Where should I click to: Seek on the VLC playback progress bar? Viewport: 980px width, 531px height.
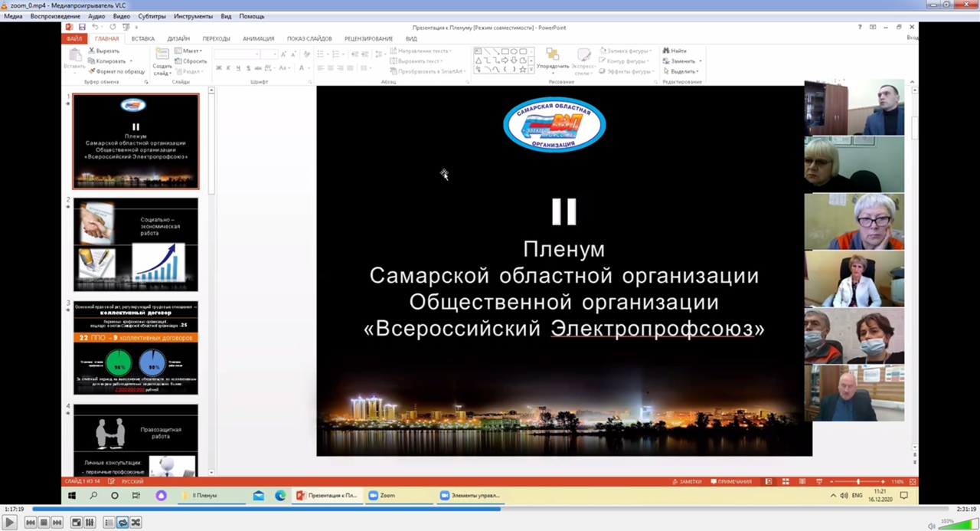pyautogui.click(x=490, y=509)
